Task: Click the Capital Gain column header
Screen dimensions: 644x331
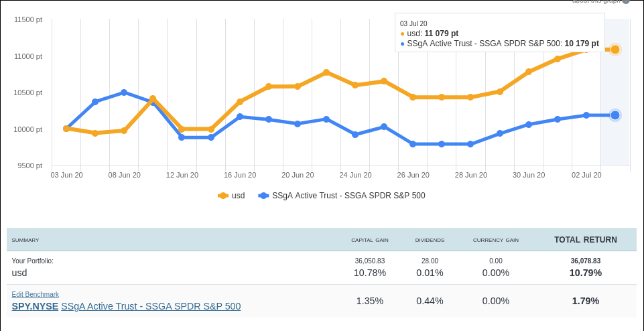Action: [370, 240]
